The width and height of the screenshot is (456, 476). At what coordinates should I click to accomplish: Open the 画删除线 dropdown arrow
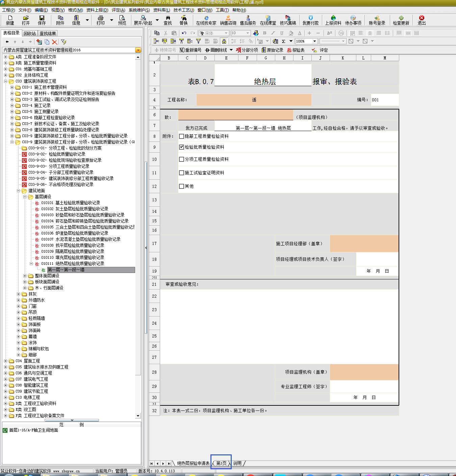231,50
